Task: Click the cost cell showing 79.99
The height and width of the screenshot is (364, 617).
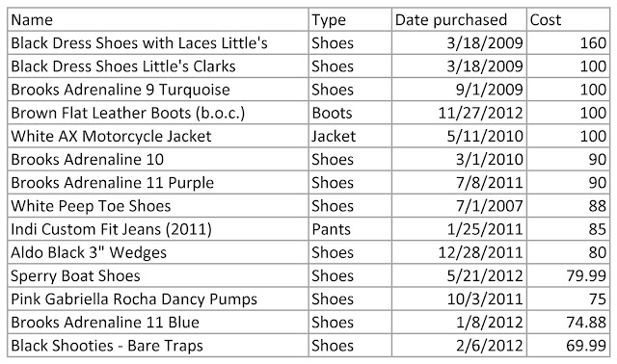Action: (568, 275)
